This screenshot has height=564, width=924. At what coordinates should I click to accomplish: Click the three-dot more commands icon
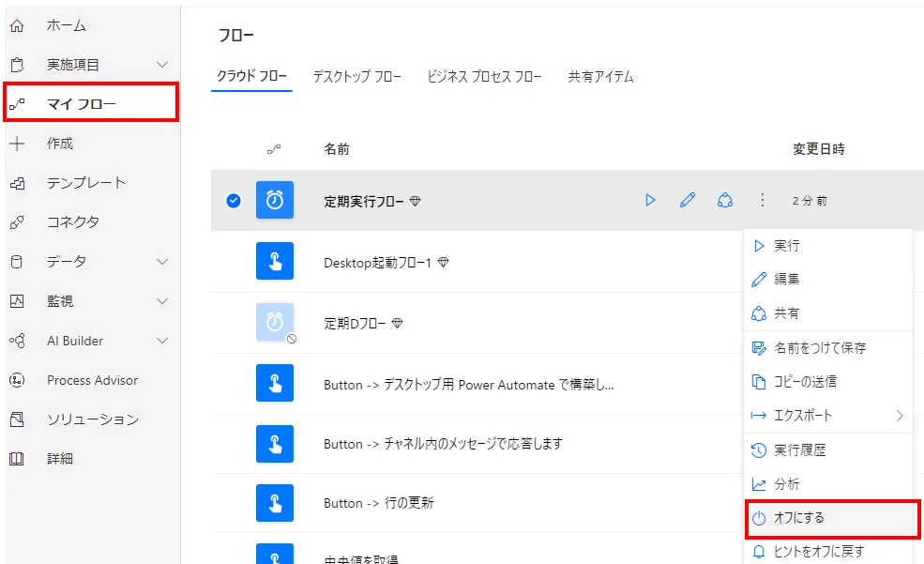pyautogui.click(x=762, y=200)
